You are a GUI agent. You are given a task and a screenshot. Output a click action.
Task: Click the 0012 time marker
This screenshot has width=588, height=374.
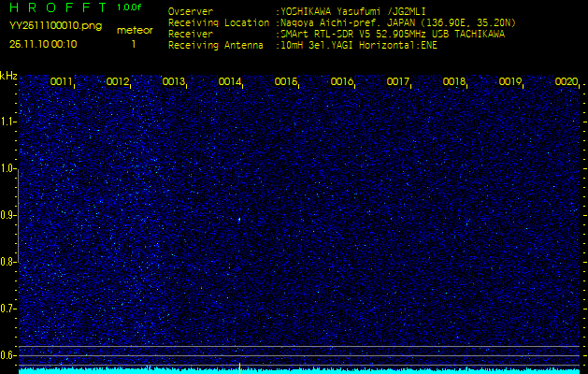click(118, 81)
